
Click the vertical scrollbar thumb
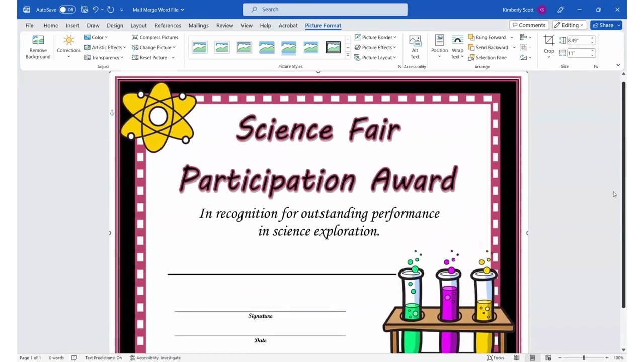pyautogui.click(x=624, y=195)
